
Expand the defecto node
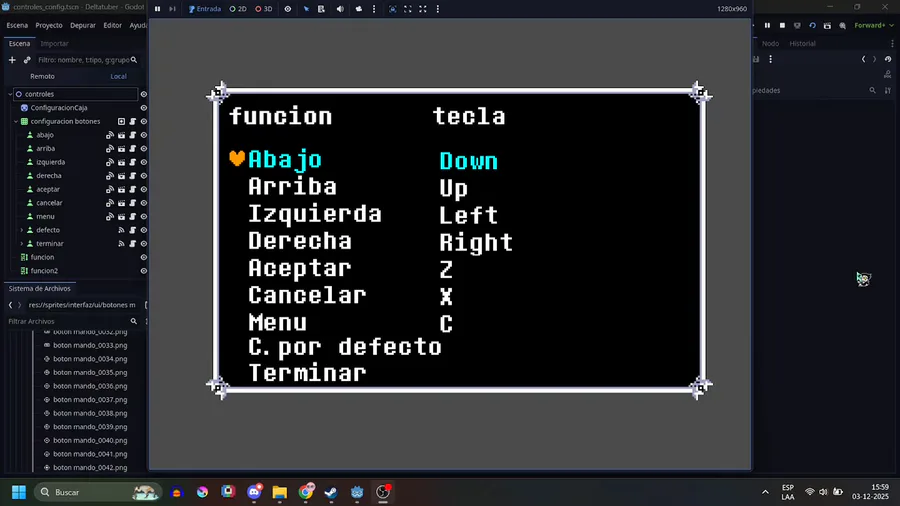point(22,230)
